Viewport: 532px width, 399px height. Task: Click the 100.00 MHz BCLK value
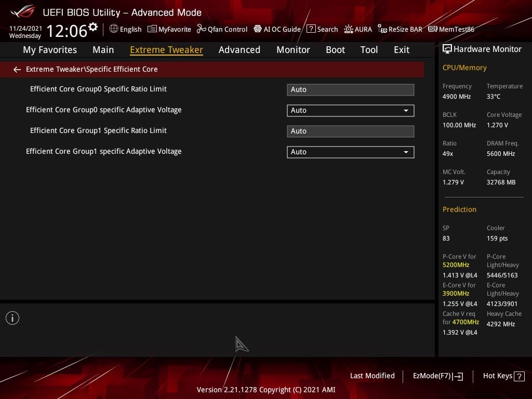click(x=459, y=125)
